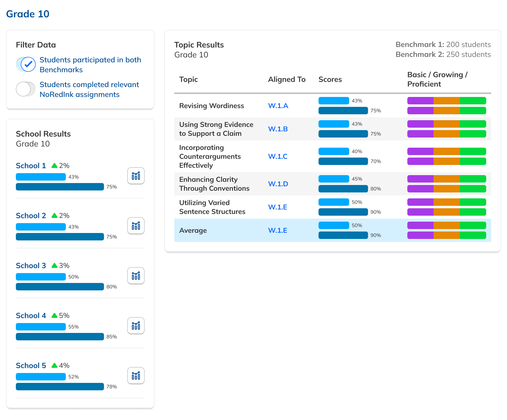Open School 5 results link
This screenshot has width=507, height=420.
(31, 366)
